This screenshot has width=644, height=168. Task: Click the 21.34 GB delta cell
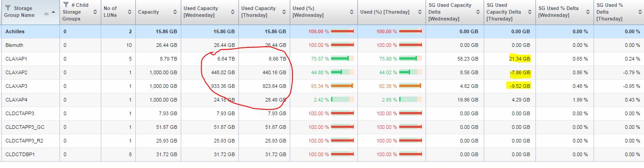(520, 59)
